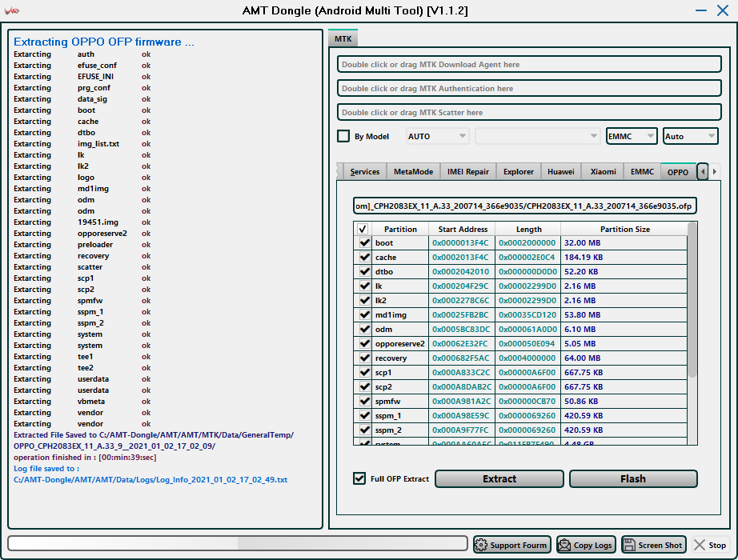Click the MTK Authentication field
The width and height of the screenshot is (738, 560).
(x=529, y=89)
